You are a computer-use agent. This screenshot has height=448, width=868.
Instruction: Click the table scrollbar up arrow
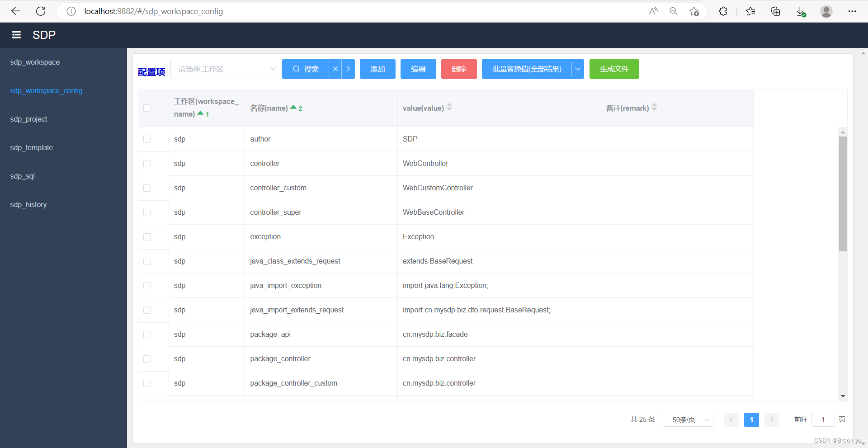click(843, 132)
